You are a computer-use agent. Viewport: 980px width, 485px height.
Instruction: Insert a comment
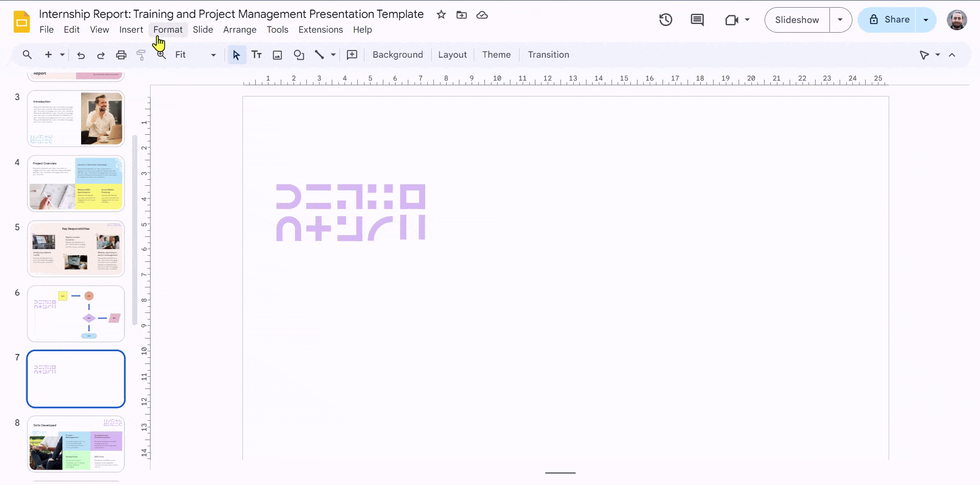click(x=352, y=55)
